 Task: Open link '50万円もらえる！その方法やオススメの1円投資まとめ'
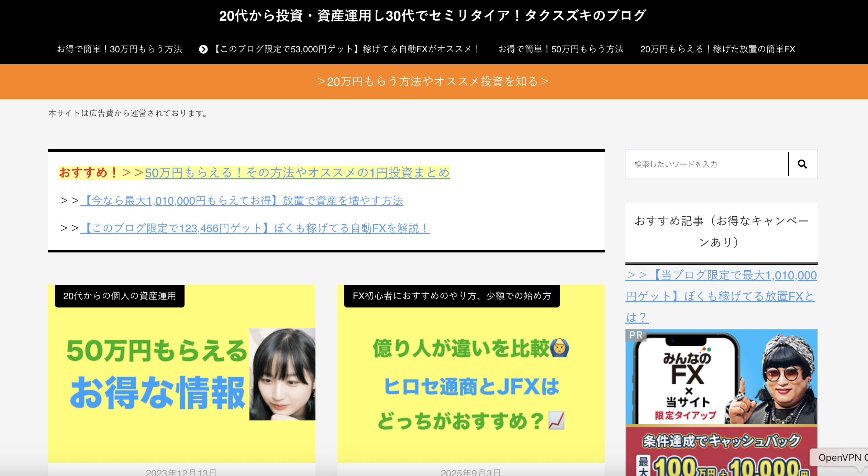[x=297, y=173]
